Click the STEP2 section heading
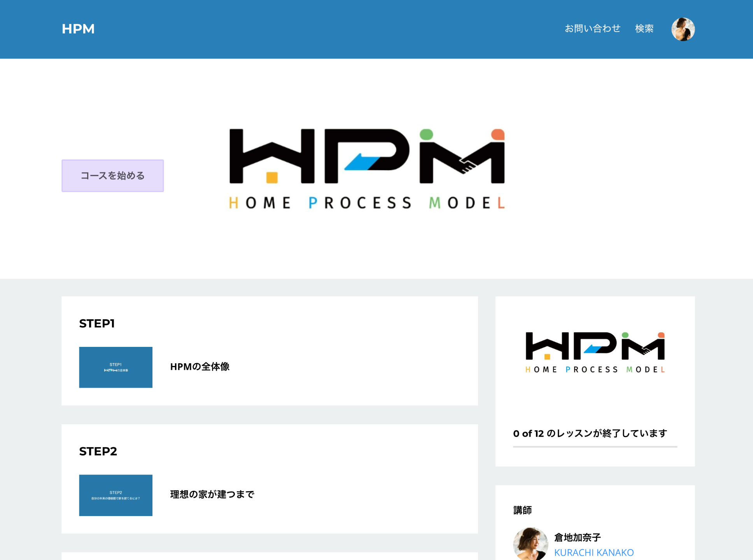Image resolution: width=753 pixels, height=560 pixels. (98, 451)
